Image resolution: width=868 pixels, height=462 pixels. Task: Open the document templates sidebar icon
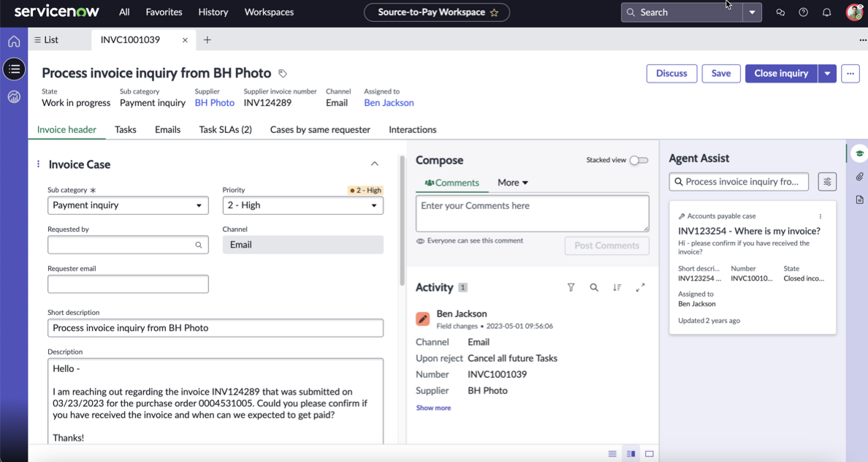point(859,200)
